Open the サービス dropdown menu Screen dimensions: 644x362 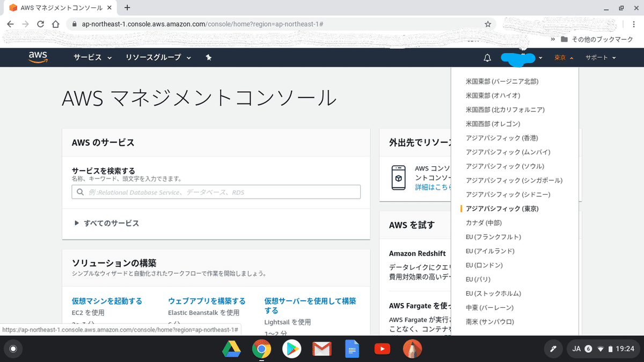(x=93, y=57)
